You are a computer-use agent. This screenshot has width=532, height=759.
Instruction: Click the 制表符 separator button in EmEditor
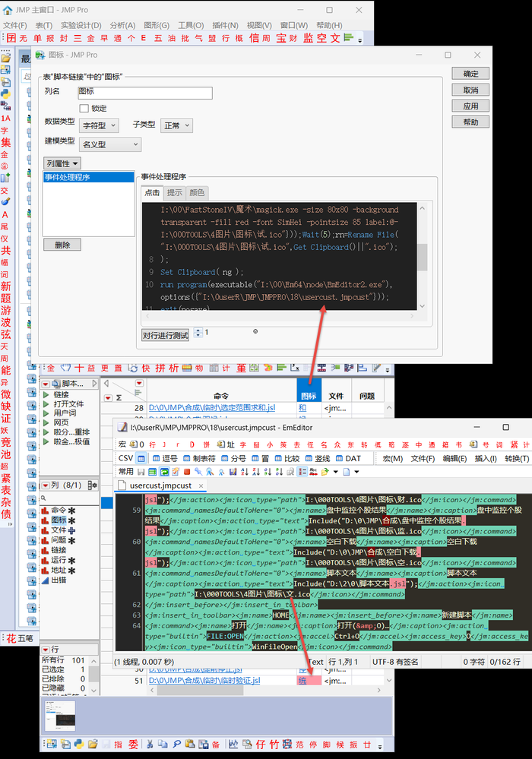pos(199,458)
